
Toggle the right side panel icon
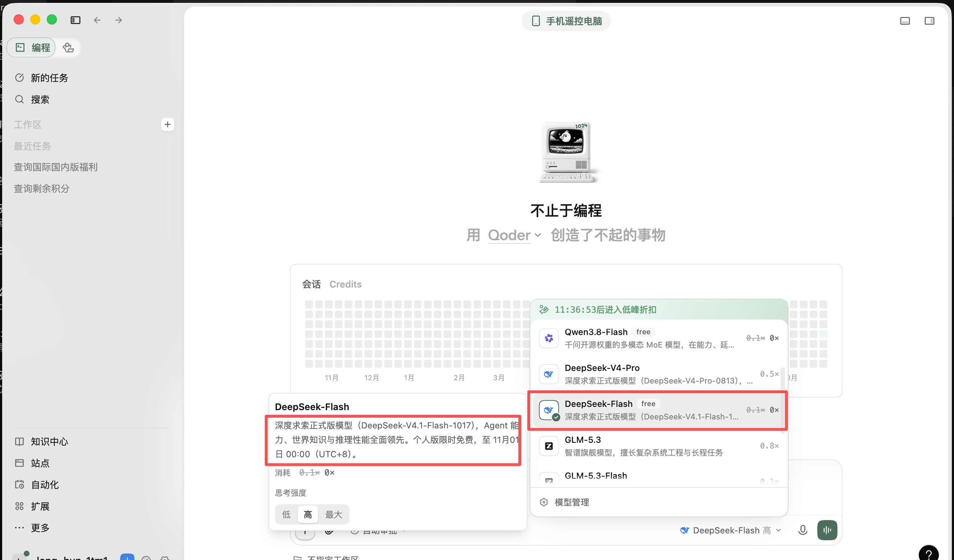[930, 21]
